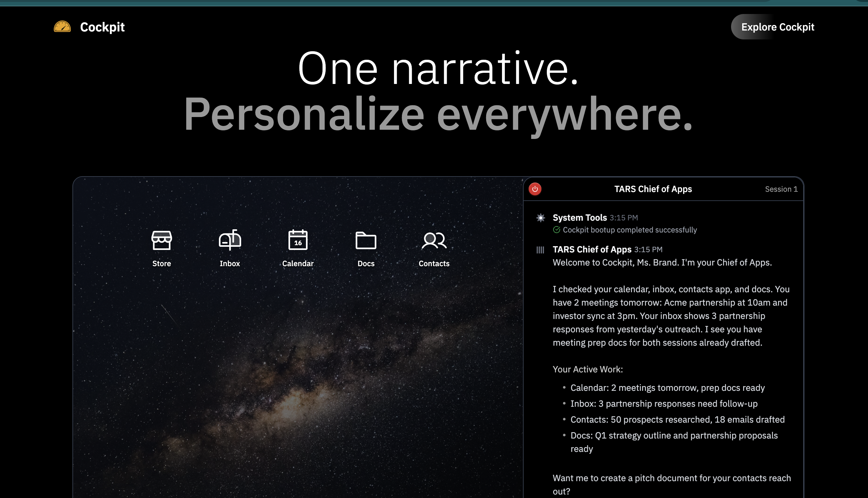This screenshot has width=868, height=498.
Task: Click the System Tools sender name
Action: [580, 218]
